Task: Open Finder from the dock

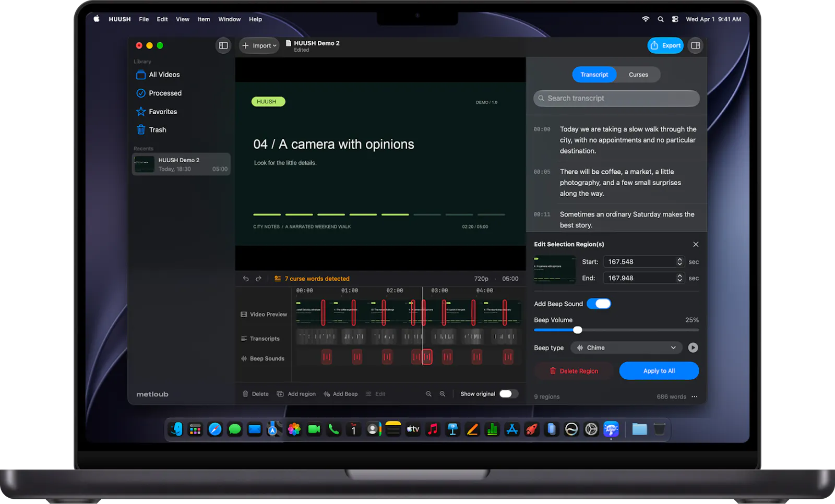Action: coord(176,429)
